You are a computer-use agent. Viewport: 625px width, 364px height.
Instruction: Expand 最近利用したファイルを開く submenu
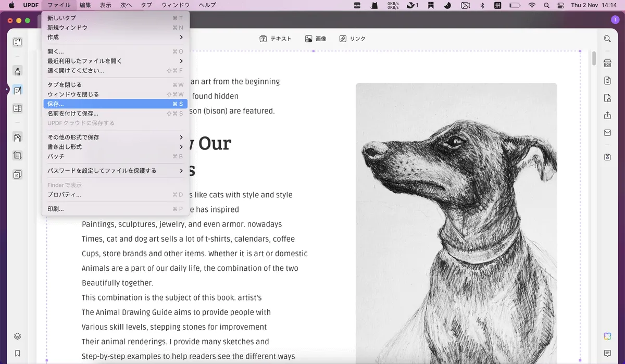(x=116, y=61)
